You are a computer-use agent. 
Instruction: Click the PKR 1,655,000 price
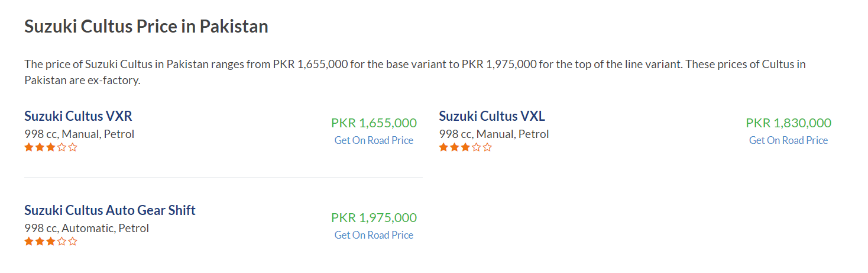(374, 123)
